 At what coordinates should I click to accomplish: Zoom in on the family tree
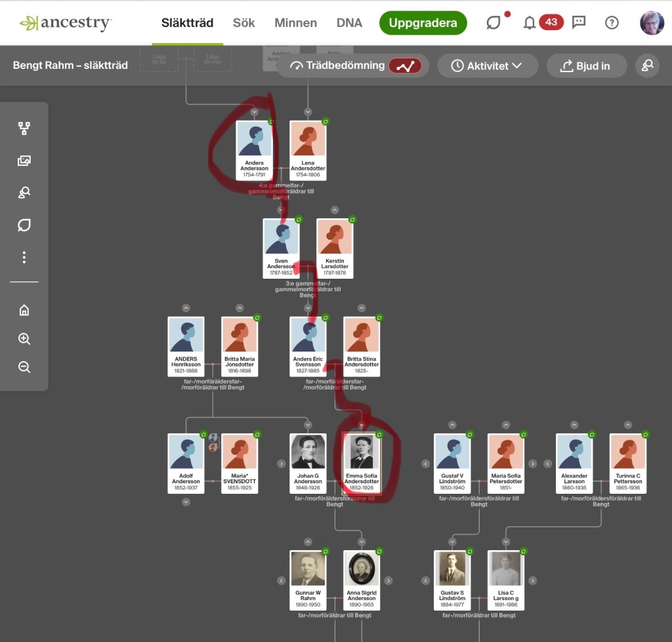[x=24, y=339]
